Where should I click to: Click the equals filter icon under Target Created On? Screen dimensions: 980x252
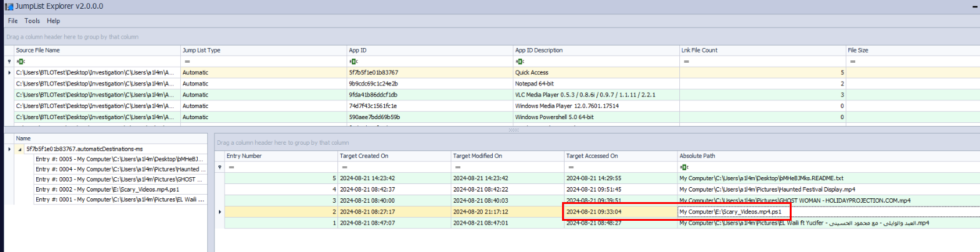[344, 167]
